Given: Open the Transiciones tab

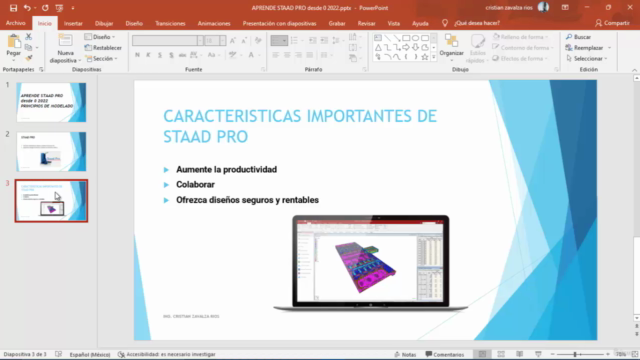Looking at the screenshot, I should 170,23.
